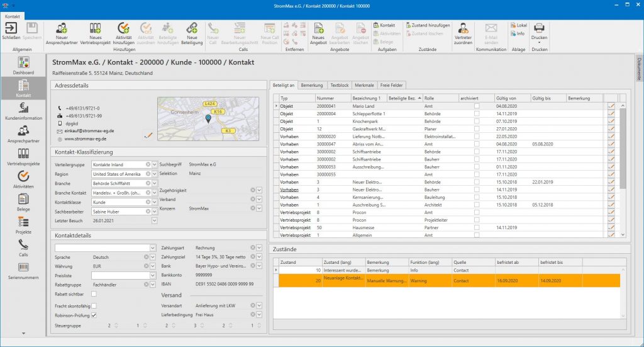Open the Letzter Besuch date dropdown
Viewport: 644px width, 347px height.
[x=154, y=220]
